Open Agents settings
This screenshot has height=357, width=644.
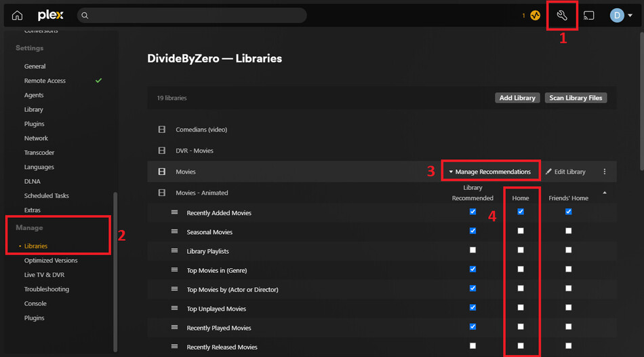[x=34, y=95]
